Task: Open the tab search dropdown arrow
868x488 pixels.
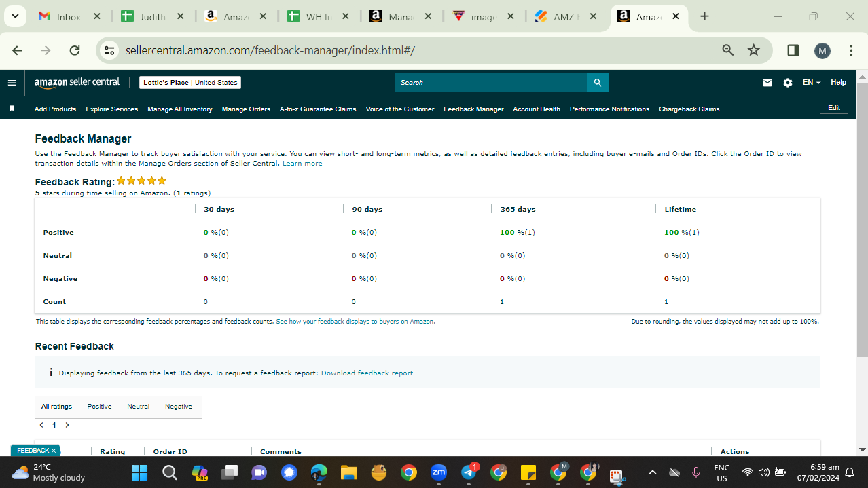Action: click(14, 16)
